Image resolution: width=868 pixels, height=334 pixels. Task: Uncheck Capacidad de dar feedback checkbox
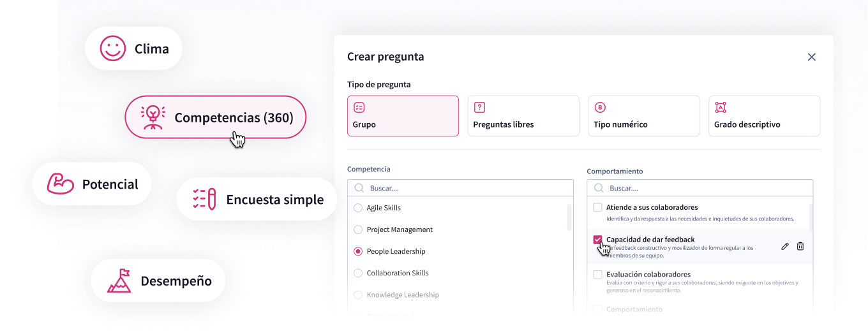[598, 240]
